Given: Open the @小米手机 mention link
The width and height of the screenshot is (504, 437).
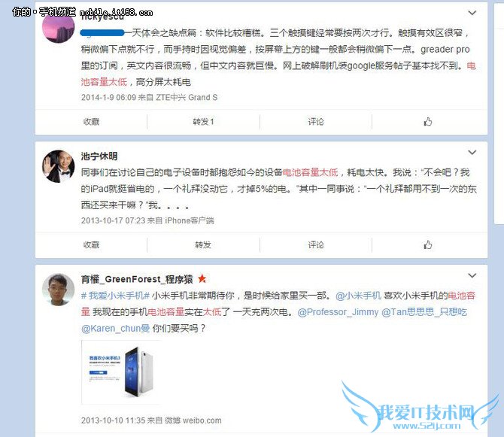Looking at the screenshot, I should 358,296.
